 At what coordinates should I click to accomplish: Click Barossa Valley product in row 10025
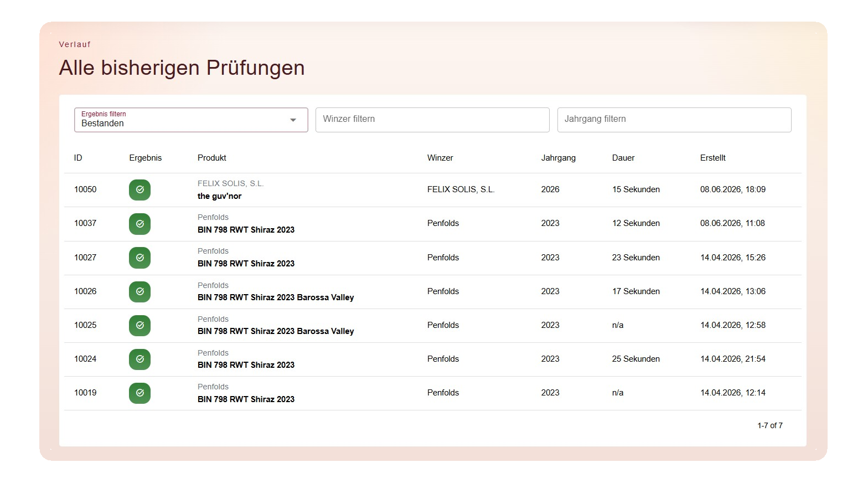pyautogui.click(x=276, y=331)
